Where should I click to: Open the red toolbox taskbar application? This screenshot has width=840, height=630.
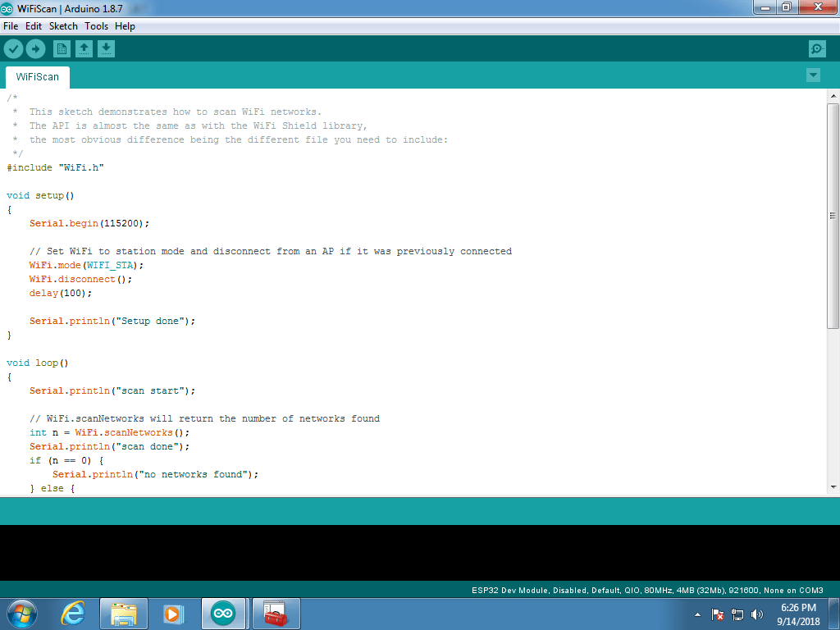click(274, 614)
